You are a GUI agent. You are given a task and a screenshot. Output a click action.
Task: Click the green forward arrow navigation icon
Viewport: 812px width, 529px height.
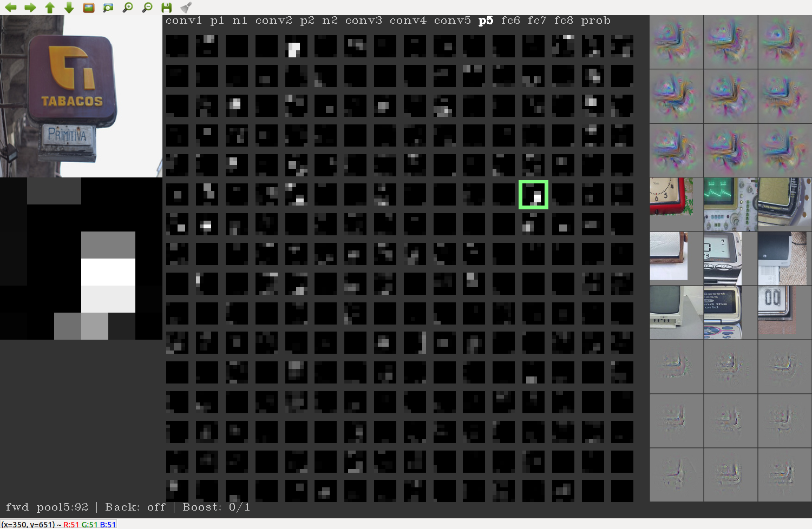[30, 8]
